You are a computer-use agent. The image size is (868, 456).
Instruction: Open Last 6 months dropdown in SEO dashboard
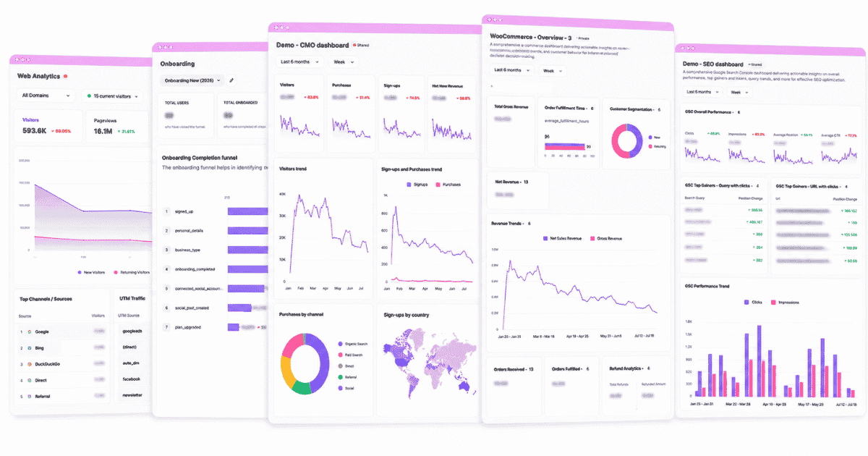(x=702, y=92)
